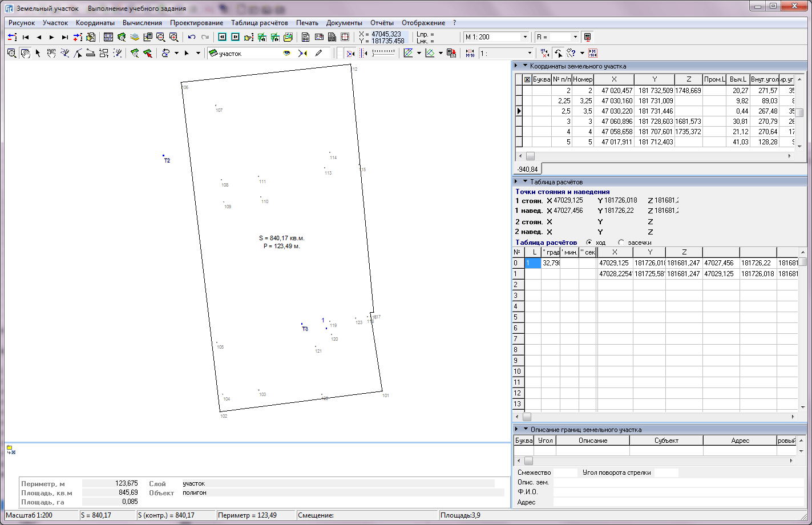This screenshot has width=812, height=525.
Task: Toggle the eye visibility icon for layer участок
Action: tap(287, 53)
